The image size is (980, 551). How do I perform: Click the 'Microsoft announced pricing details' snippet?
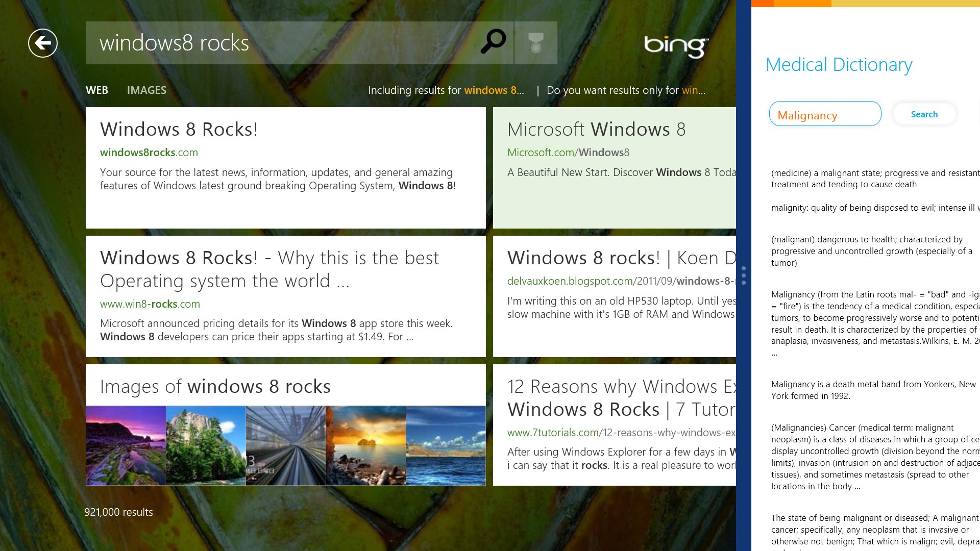pyautogui.click(x=276, y=330)
